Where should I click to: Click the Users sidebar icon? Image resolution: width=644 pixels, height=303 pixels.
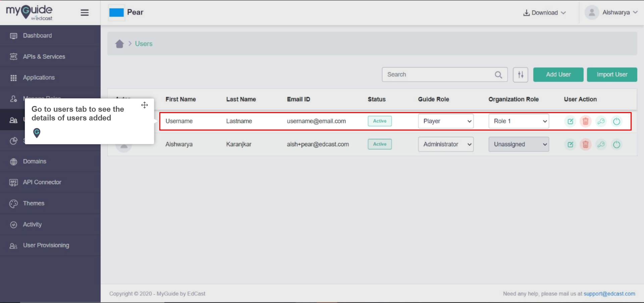click(13, 120)
